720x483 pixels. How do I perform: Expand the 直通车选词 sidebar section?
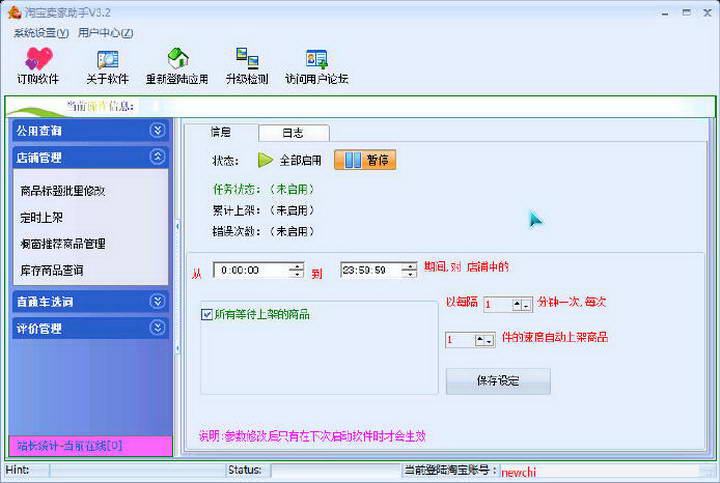(x=157, y=301)
